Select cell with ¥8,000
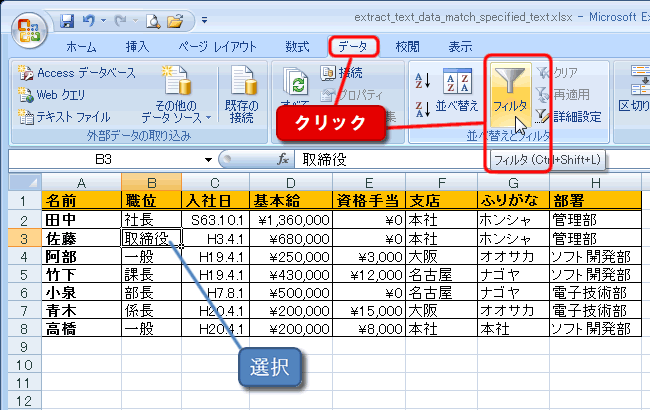This screenshot has width=650, height=410. click(x=369, y=329)
